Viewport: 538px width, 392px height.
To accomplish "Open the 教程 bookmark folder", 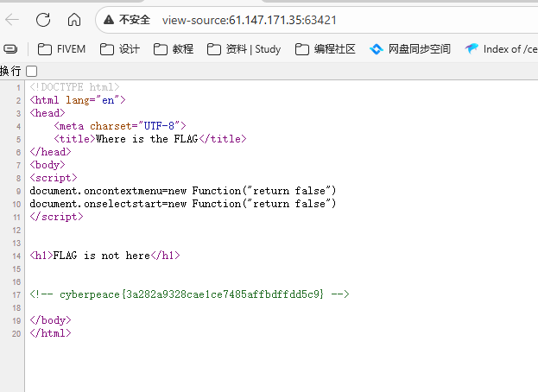I will tap(174, 49).
